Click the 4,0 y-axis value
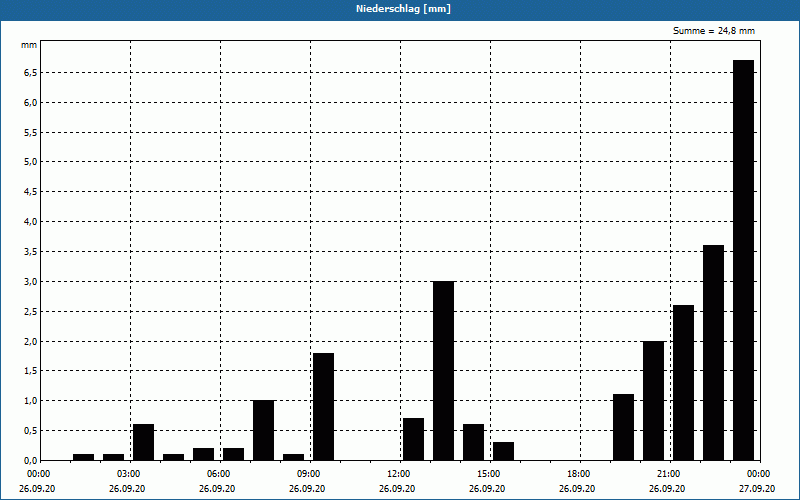Screen dimensions: 800x500 coord(31,221)
